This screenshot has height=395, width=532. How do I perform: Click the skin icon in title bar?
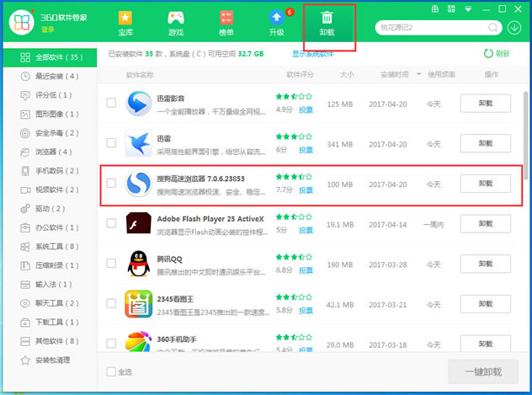[x=435, y=9]
